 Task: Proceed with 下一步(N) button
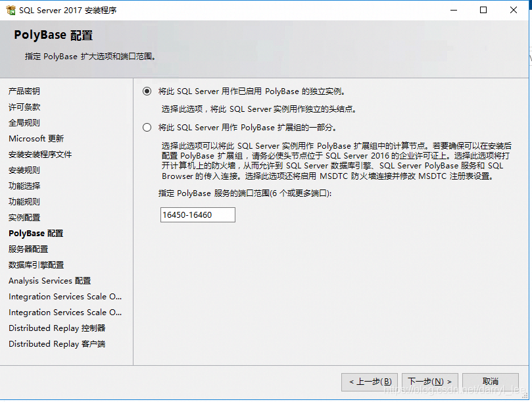tap(430, 382)
